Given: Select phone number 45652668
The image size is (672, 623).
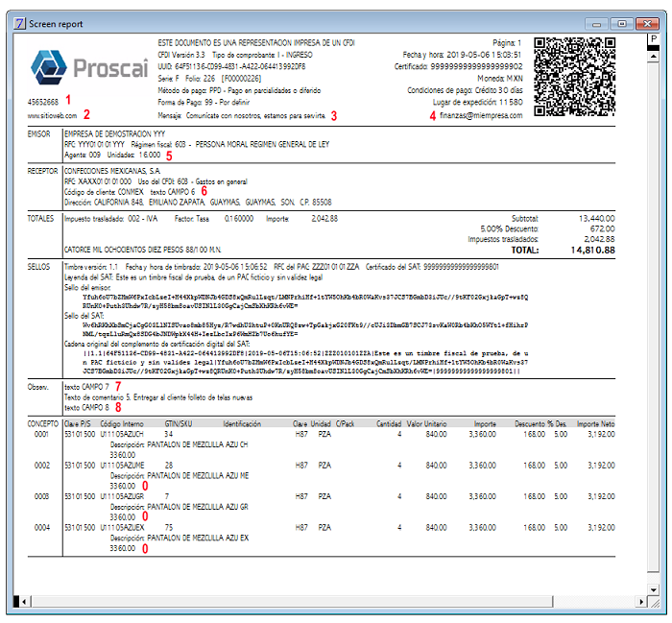Looking at the screenshot, I should click(x=43, y=102).
